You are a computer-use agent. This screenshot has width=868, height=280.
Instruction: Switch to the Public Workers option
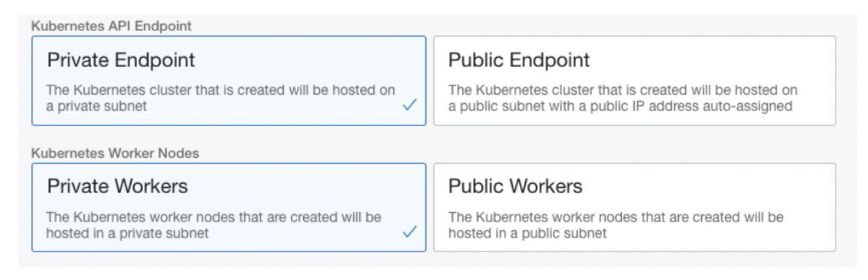click(634, 207)
